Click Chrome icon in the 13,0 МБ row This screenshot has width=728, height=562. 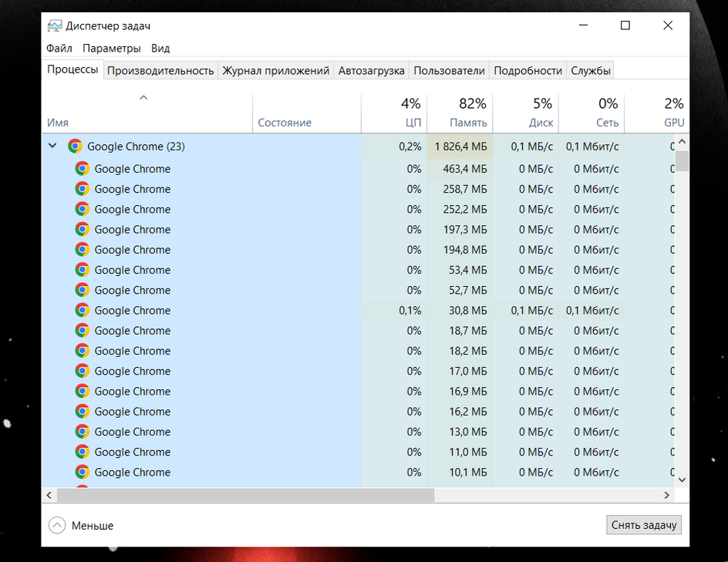[x=83, y=432]
